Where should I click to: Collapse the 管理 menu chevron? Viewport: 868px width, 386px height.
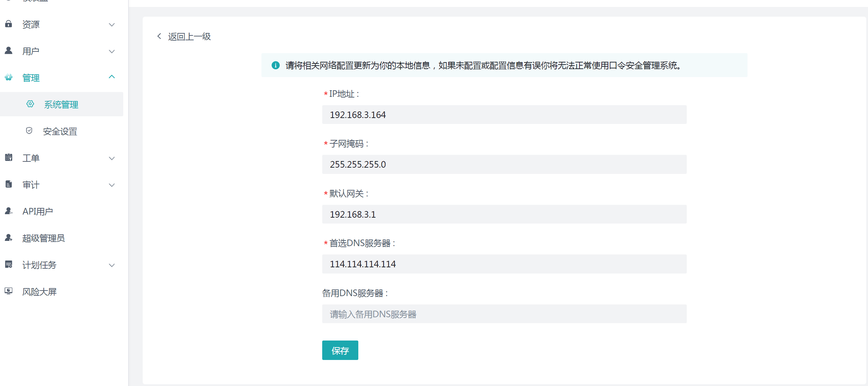pos(112,77)
